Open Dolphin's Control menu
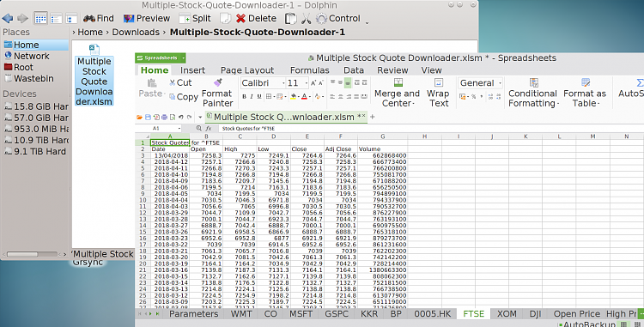 [338, 19]
